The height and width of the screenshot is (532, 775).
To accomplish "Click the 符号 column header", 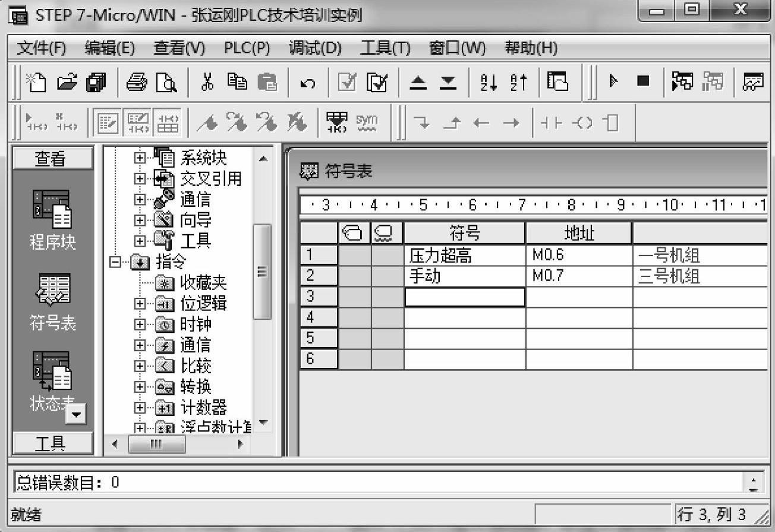I will (465, 233).
